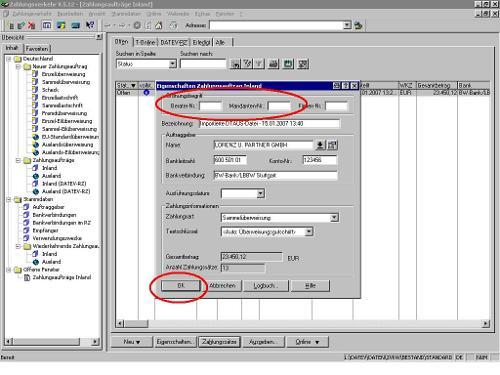Screen dimensions: 500x375
Task: Click the Bankleitzahl field
Action: 230,160
